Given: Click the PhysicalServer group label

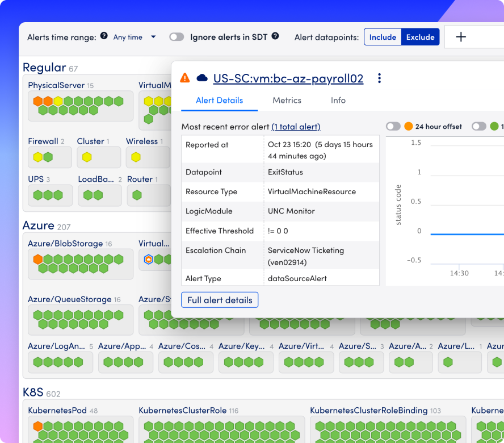Looking at the screenshot, I should pos(56,85).
